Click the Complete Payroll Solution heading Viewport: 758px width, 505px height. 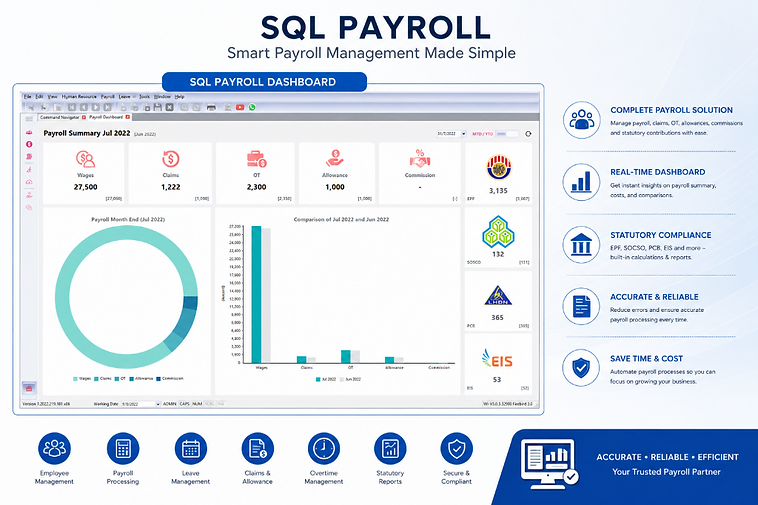(x=671, y=110)
